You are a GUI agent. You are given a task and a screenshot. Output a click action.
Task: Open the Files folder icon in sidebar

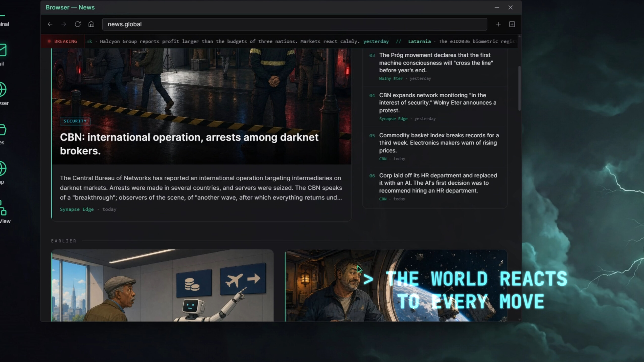click(3, 130)
